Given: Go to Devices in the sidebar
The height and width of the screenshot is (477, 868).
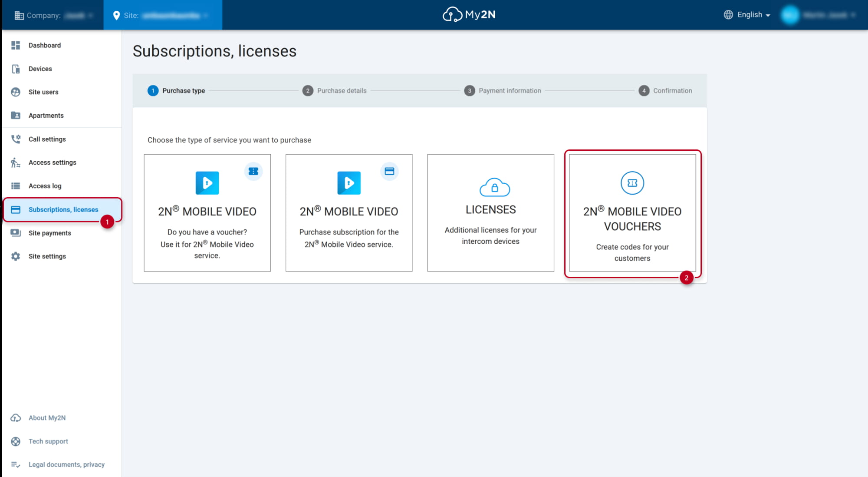Looking at the screenshot, I should click(62, 69).
